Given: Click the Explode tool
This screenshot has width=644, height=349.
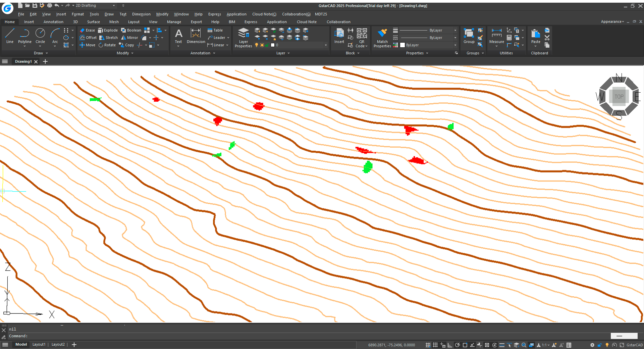Looking at the screenshot, I should tap(108, 30).
